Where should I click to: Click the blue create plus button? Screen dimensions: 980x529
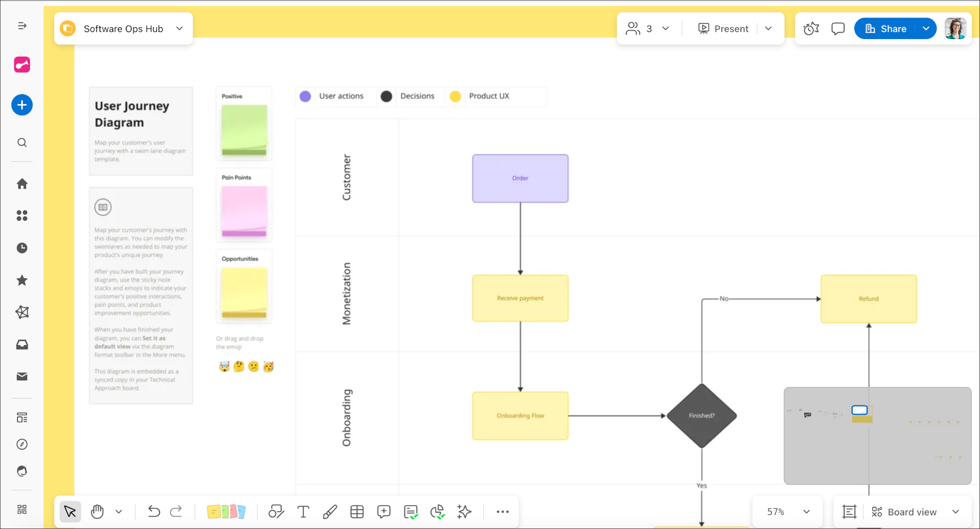[x=22, y=105]
